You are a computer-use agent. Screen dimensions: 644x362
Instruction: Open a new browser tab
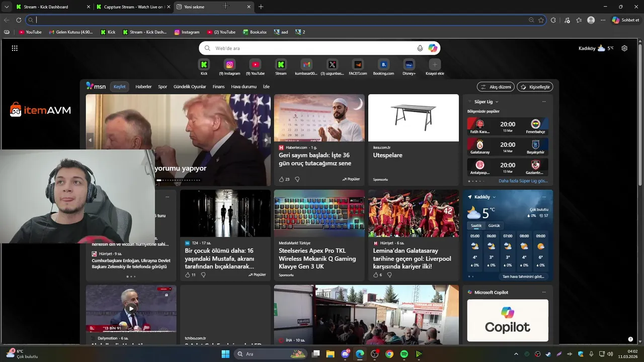[261, 7]
